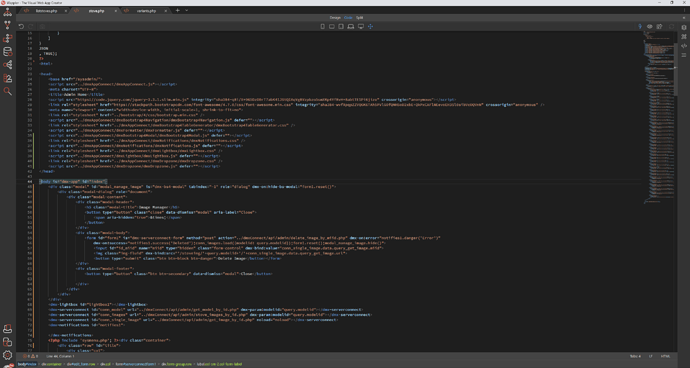Click the Delete Image button code line
The height and width of the screenshot is (368, 690).
(x=187, y=258)
